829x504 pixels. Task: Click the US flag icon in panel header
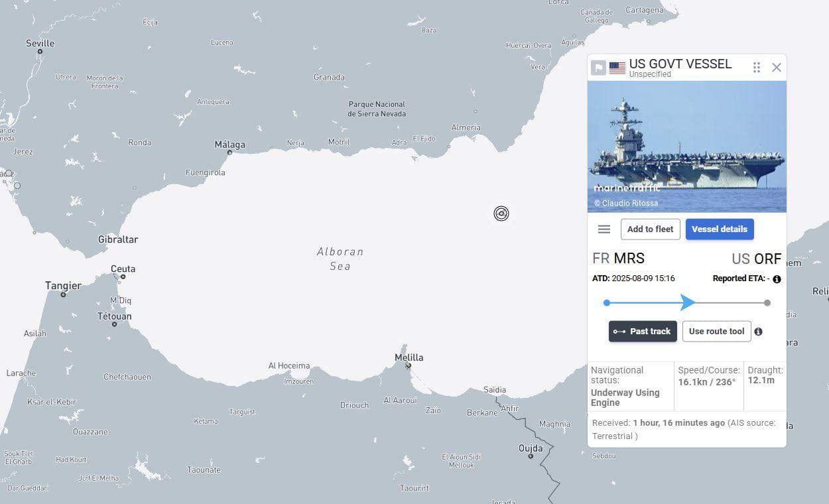pos(617,67)
